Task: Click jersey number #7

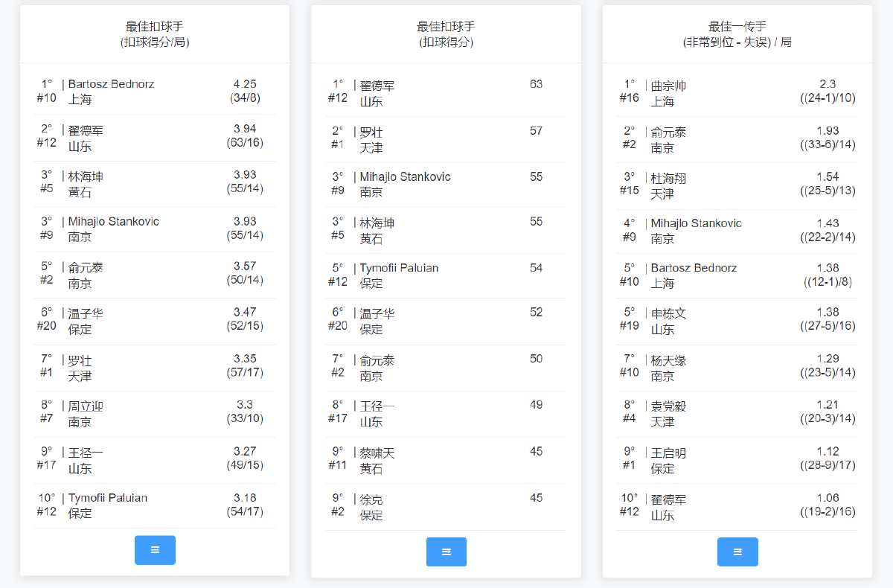Action: (x=46, y=419)
